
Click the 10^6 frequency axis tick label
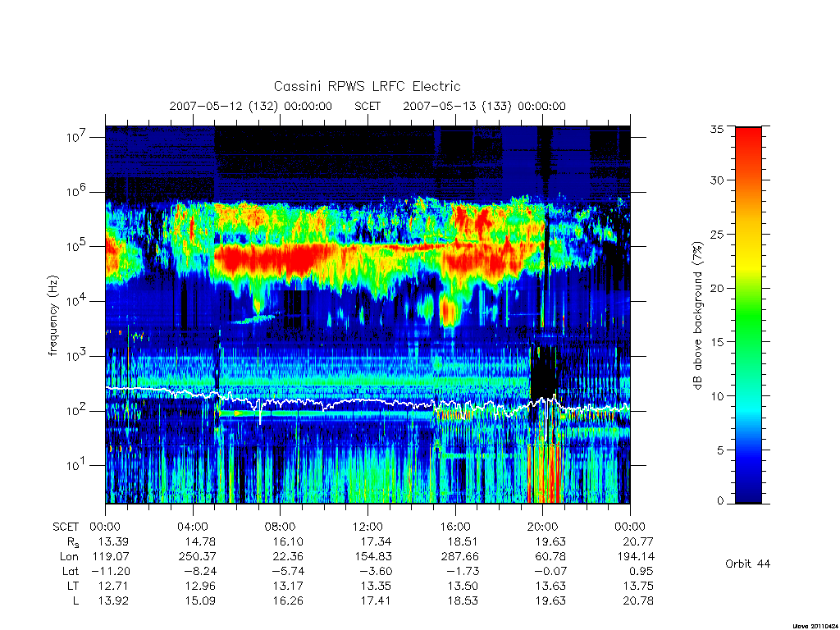click(76, 191)
